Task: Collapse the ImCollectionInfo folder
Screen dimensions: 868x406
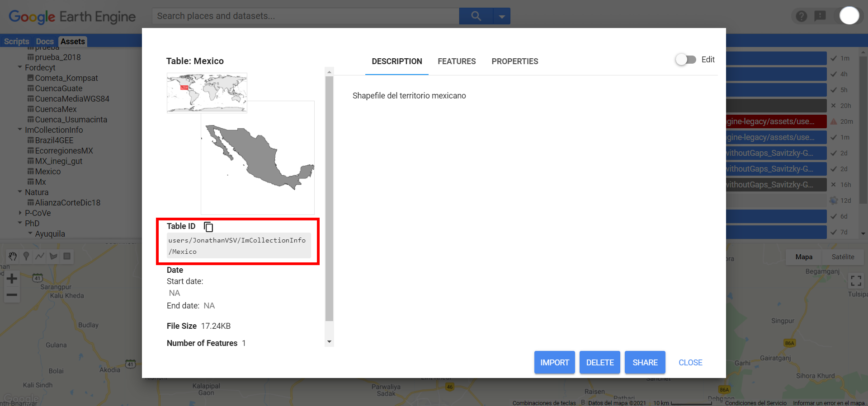Action: tap(20, 130)
